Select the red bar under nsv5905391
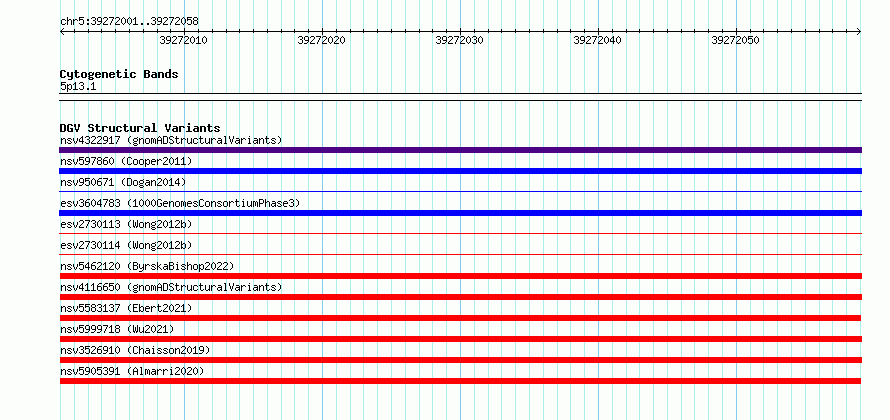 (x=460, y=381)
